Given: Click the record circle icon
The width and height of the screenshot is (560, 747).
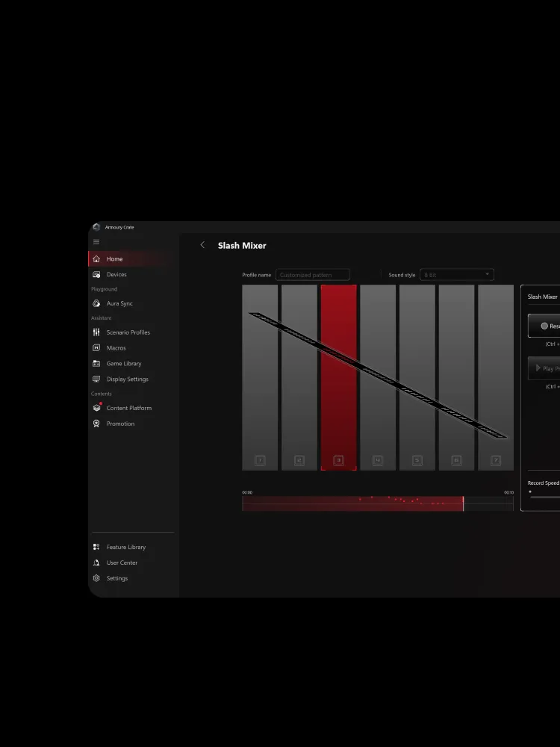Looking at the screenshot, I should 544,326.
